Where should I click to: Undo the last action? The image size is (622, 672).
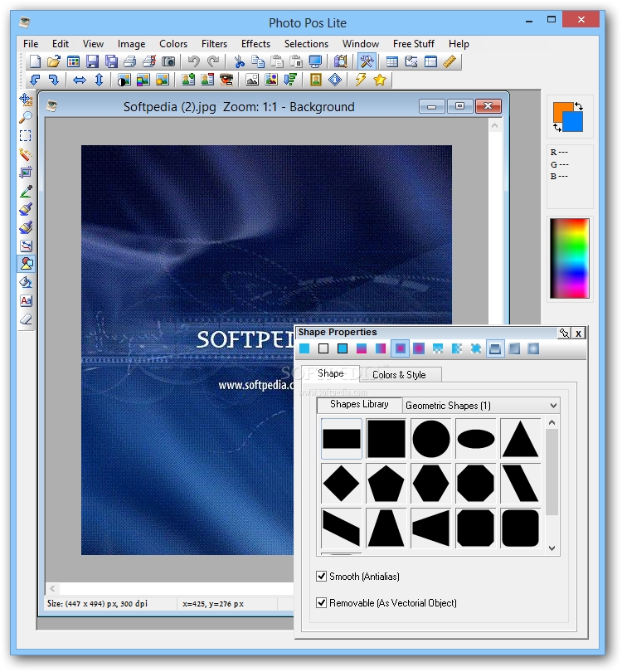193,61
